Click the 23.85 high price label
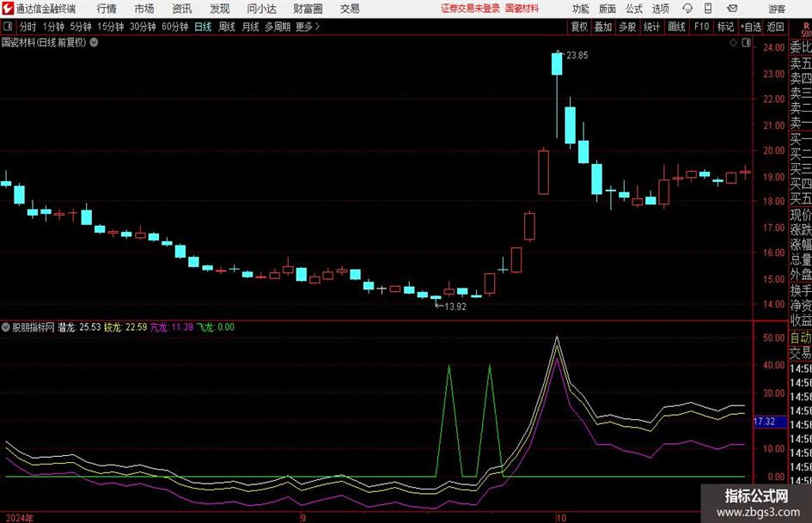The height and width of the screenshot is (523, 812). coord(577,56)
